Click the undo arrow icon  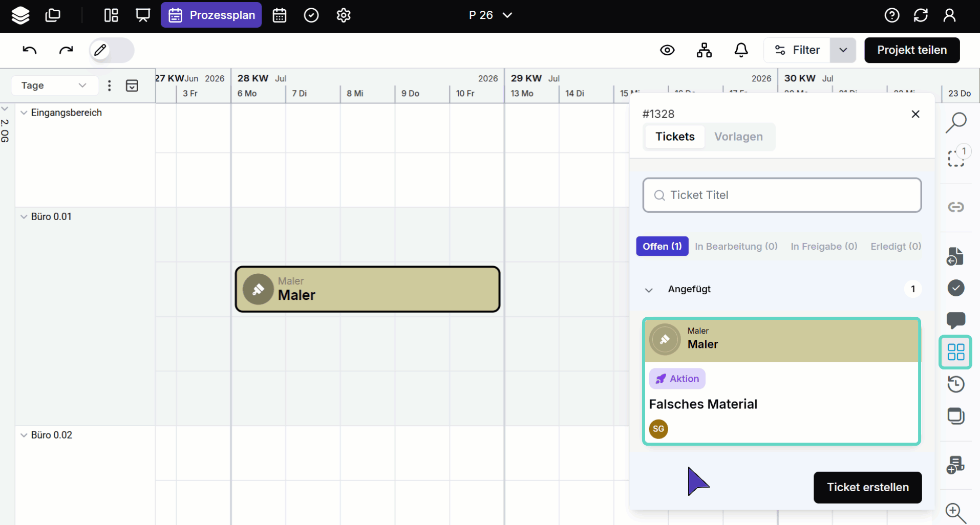[30, 50]
